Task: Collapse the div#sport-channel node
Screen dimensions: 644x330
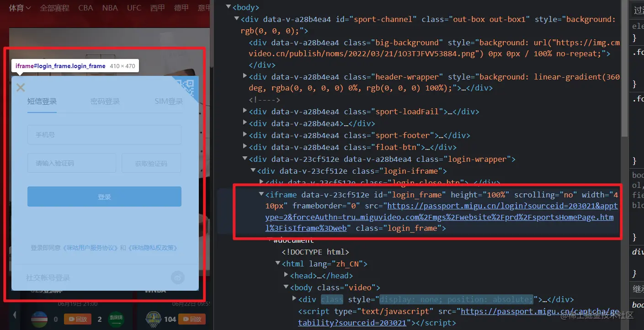Action: coord(236,19)
